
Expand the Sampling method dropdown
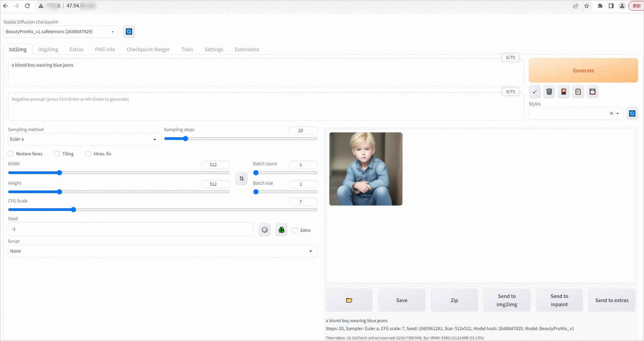(x=84, y=139)
